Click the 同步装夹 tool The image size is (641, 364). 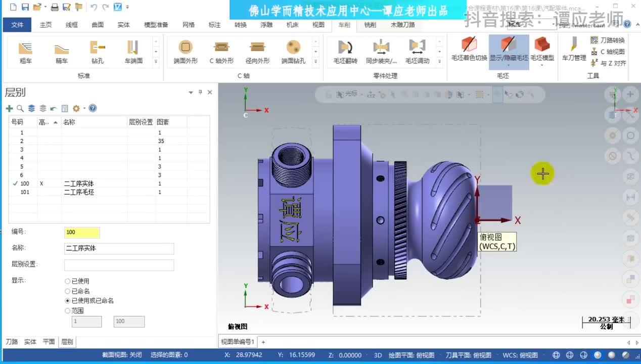coord(381,52)
